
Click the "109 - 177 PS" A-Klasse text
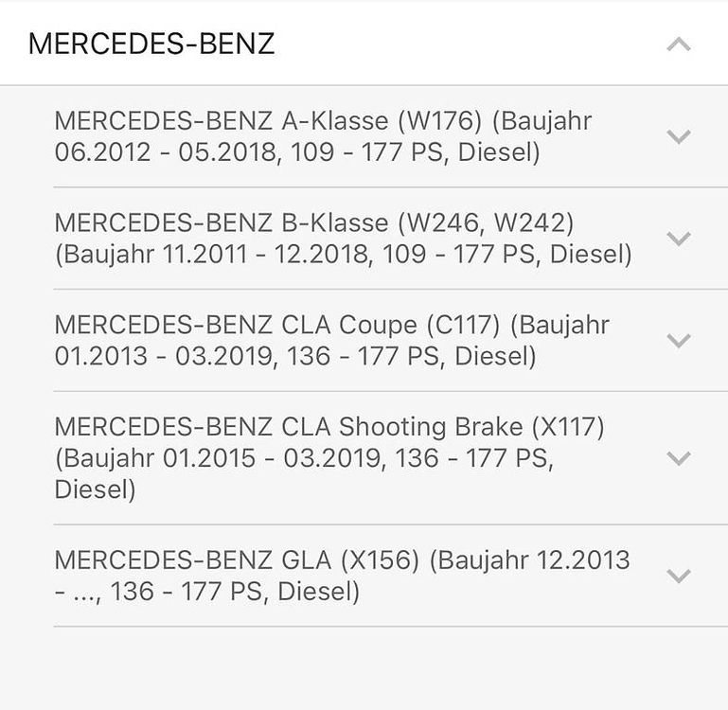point(366,152)
